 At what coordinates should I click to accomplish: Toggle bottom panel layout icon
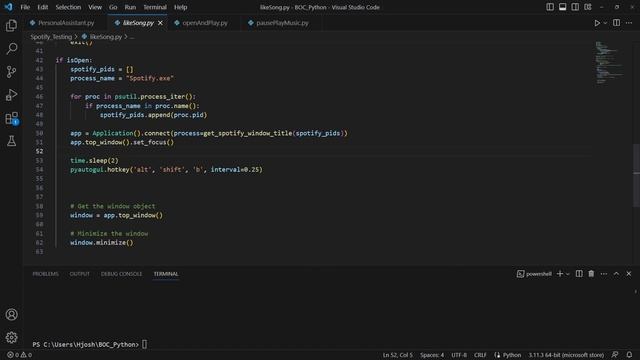(562, 7)
